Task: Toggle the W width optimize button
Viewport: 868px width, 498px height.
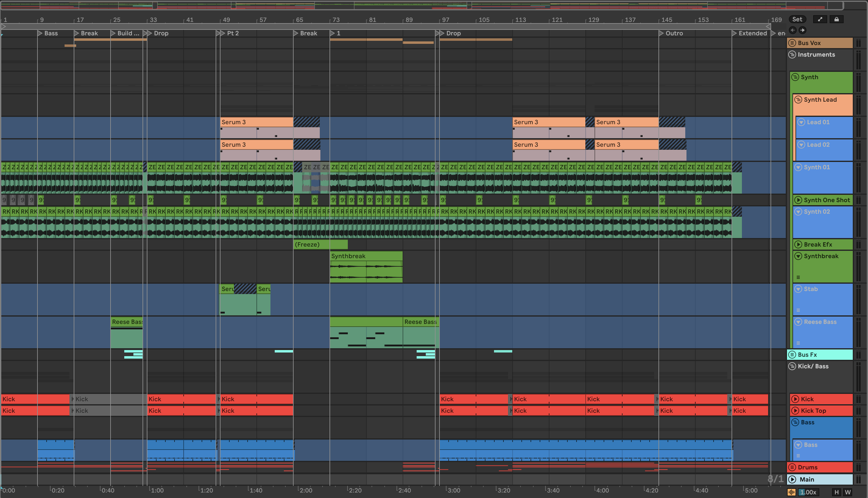Action: (848, 492)
